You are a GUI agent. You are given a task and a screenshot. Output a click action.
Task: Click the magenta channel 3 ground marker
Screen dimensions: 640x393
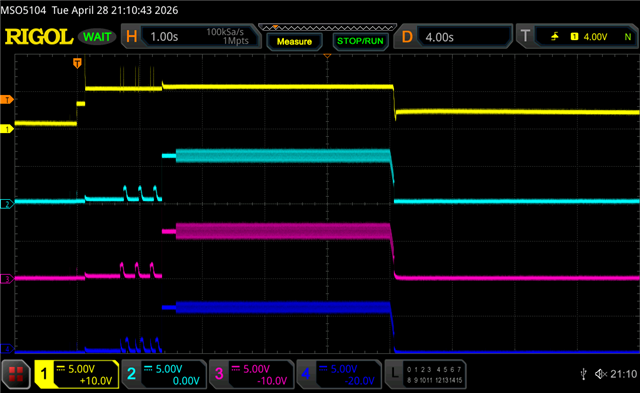(7, 279)
